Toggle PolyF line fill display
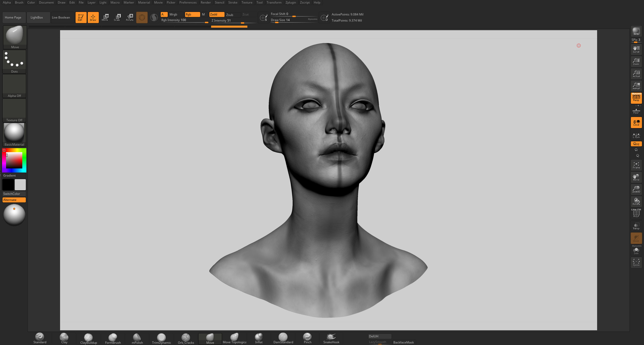The height and width of the screenshot is (345, 644). pos(636,213)
